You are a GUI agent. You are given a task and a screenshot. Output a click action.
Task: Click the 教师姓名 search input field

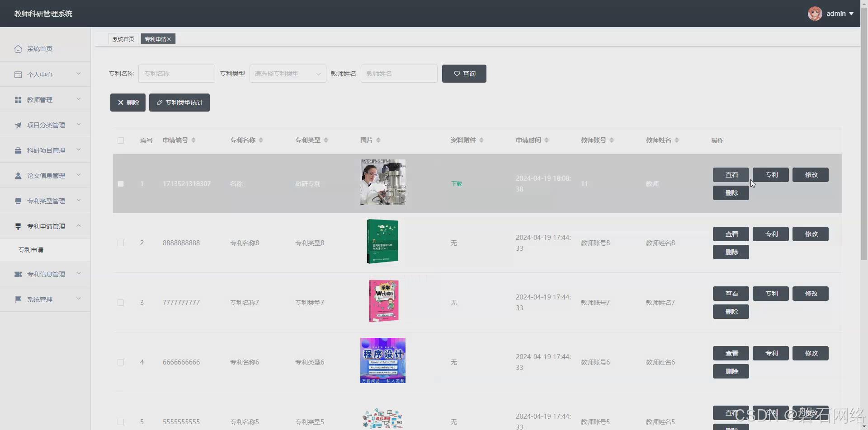point(399,74)
